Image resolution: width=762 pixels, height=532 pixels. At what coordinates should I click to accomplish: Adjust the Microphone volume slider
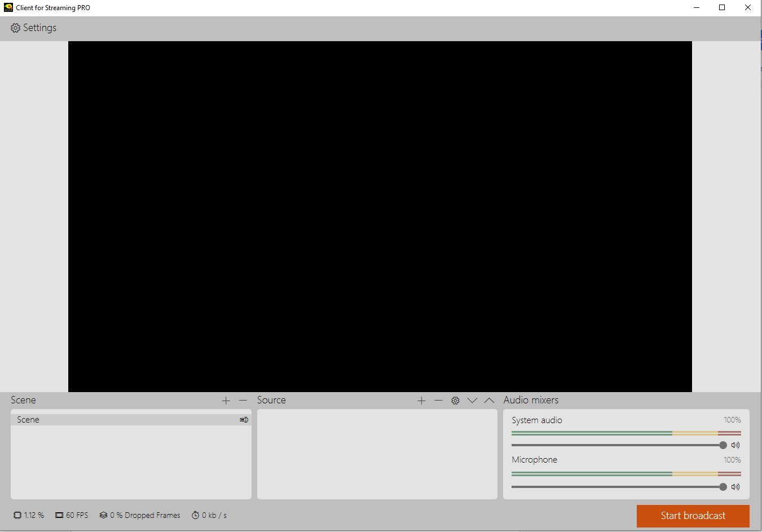[x=723, y=487]
